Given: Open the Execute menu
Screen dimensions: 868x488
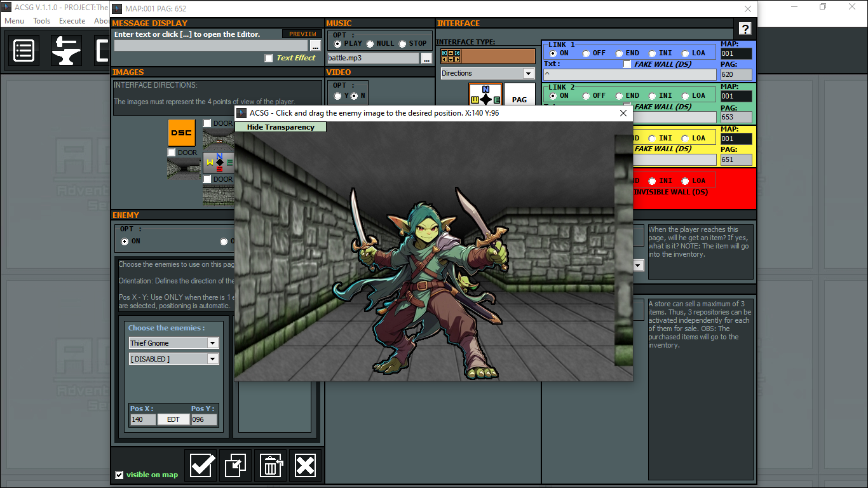Looking at the screenshot, I should click(x=72, y=21).
